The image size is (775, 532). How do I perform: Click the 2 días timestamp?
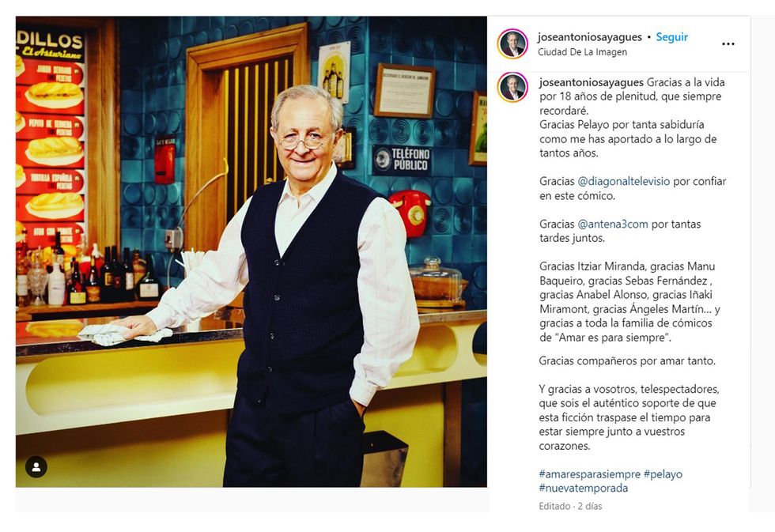tap(590, 507)
